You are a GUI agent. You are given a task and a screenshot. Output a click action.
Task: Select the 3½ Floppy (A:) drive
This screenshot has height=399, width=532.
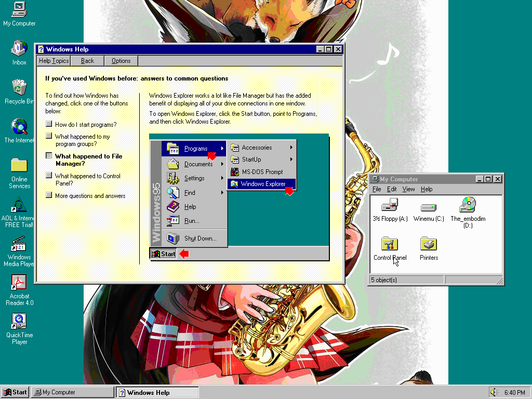click(389, 205)
